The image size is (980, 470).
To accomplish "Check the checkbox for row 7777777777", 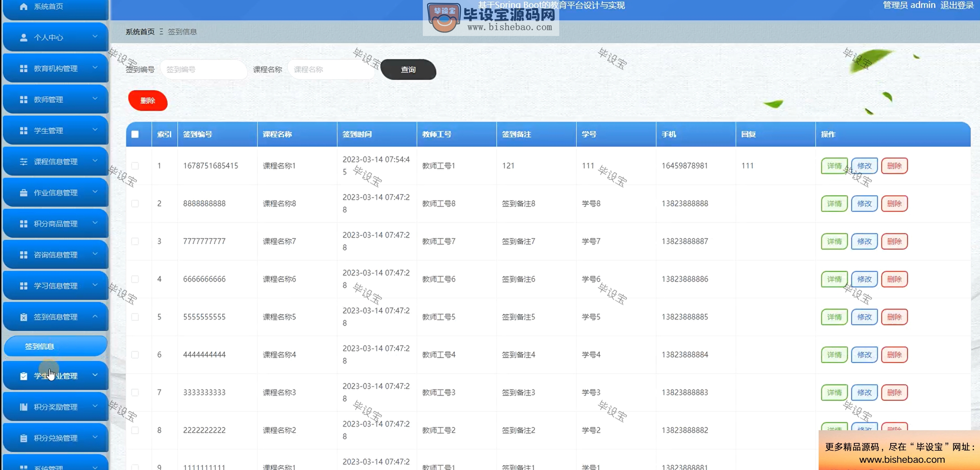I will [135, 241].
